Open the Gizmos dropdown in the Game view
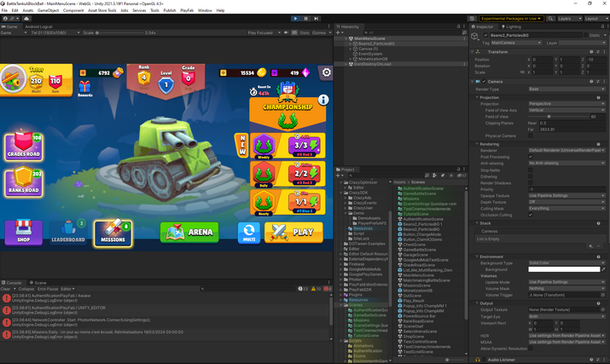The height and width of the screenshot is (364, 610). click(x=321, y=32)
